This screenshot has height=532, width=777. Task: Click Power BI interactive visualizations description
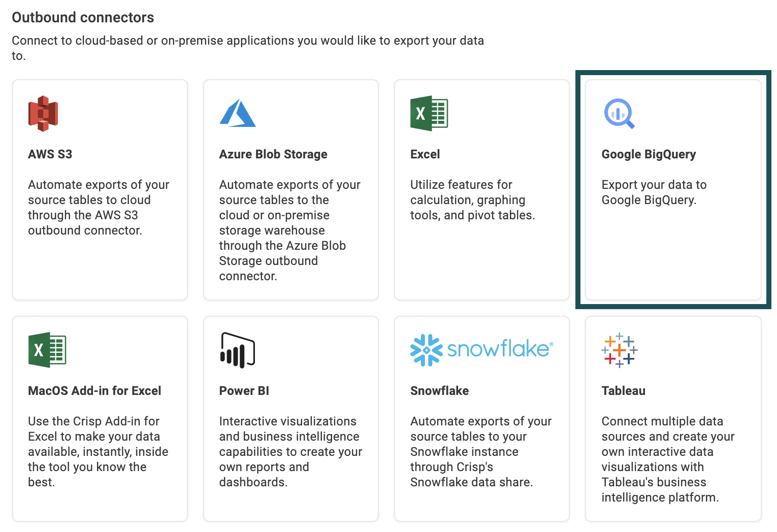(290, 452)
